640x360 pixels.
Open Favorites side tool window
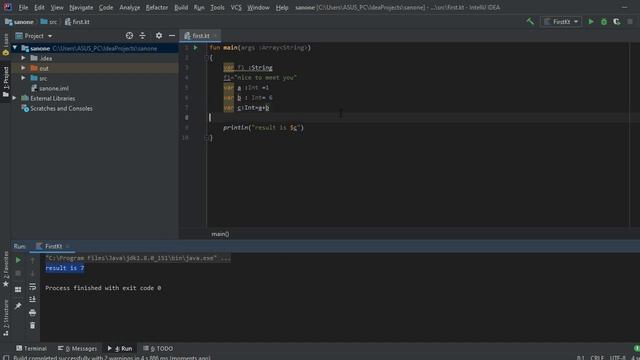(x=5, y=269)
